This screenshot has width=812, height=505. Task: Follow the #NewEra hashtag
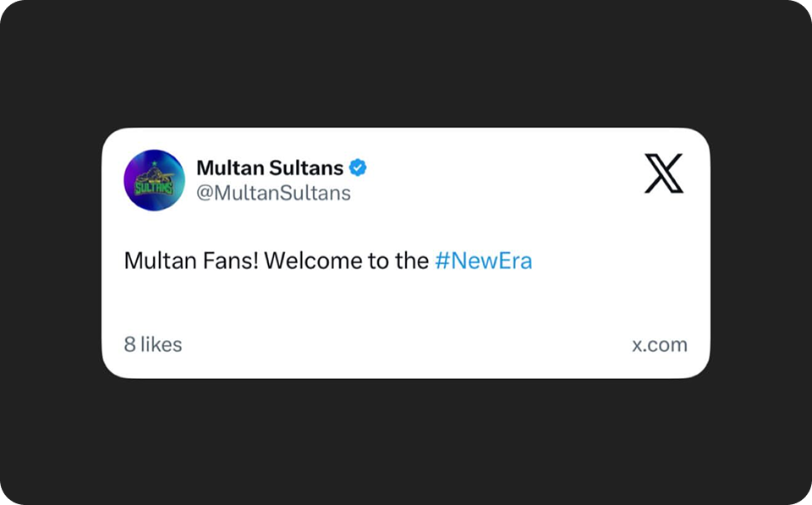coord(484,261)
